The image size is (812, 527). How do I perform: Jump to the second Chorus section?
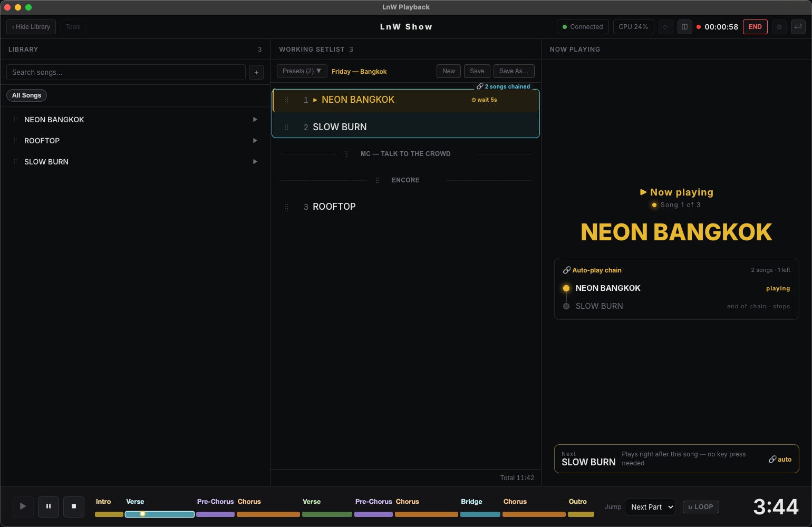click(427, 514)
